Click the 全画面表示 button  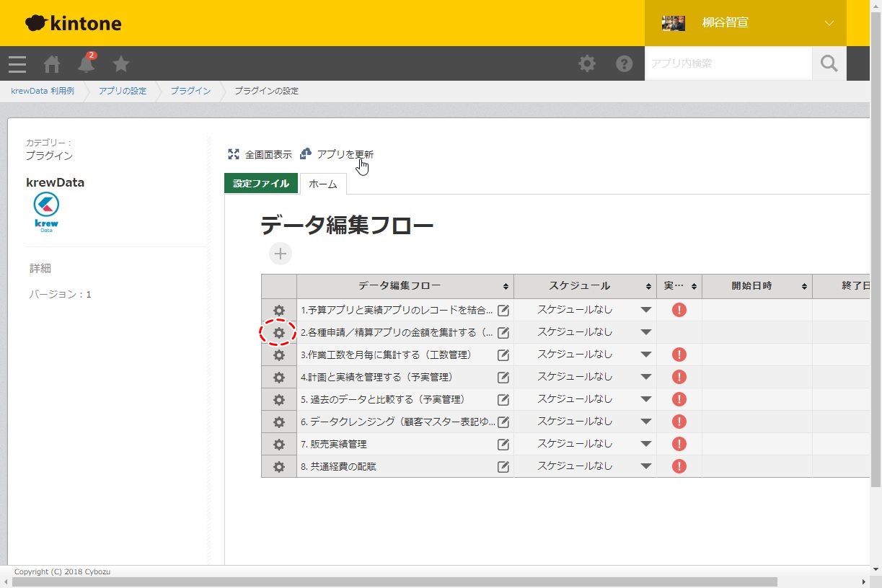260,154
